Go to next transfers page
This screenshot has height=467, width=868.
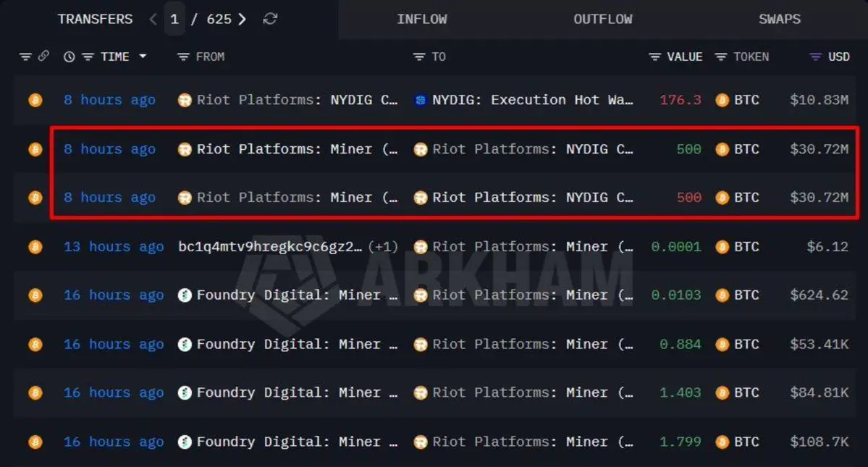[242, 20]
